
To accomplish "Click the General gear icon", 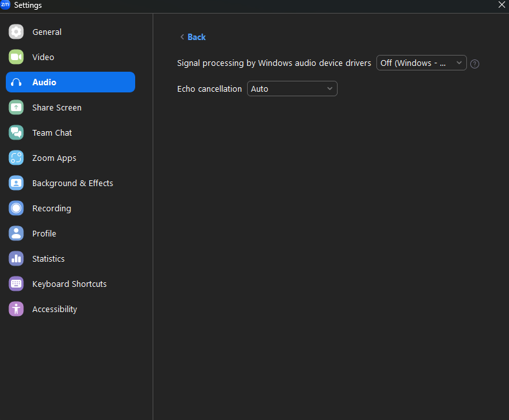I will click(16, 32).
